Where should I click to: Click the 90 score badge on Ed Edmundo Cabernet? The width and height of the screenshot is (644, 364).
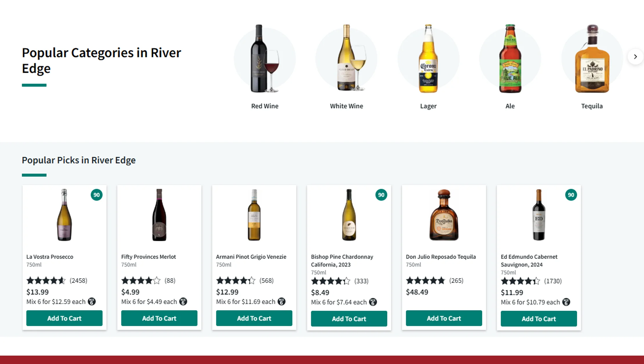click(571, 195)
